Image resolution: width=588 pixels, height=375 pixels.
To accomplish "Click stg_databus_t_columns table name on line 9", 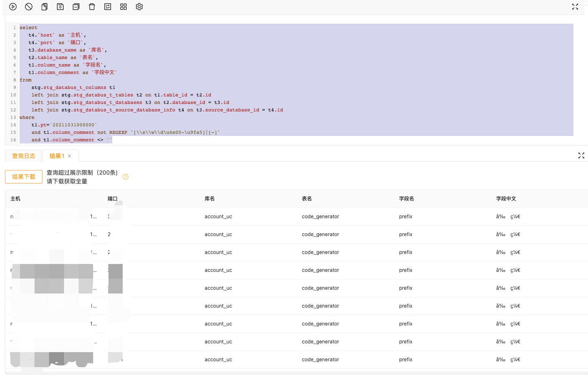I will [75, 87].
